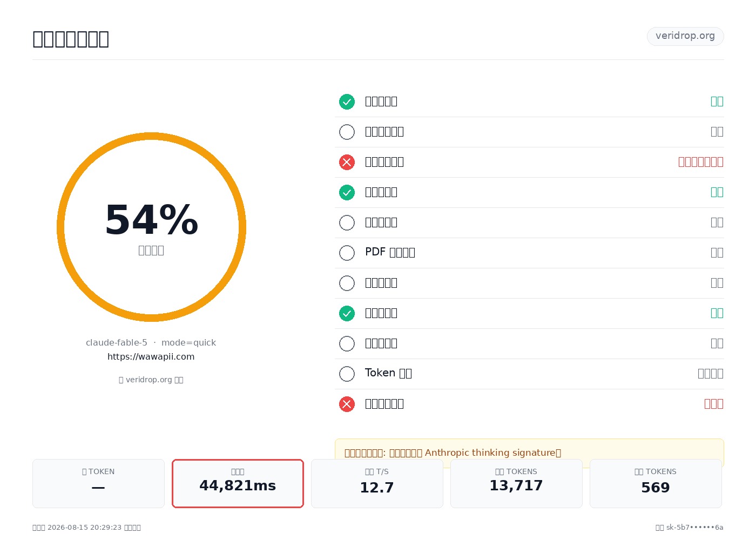Click the topmost green checkmark icon in checklist
The width and height of the screenshot is (756, 540).
pos(347,102)
